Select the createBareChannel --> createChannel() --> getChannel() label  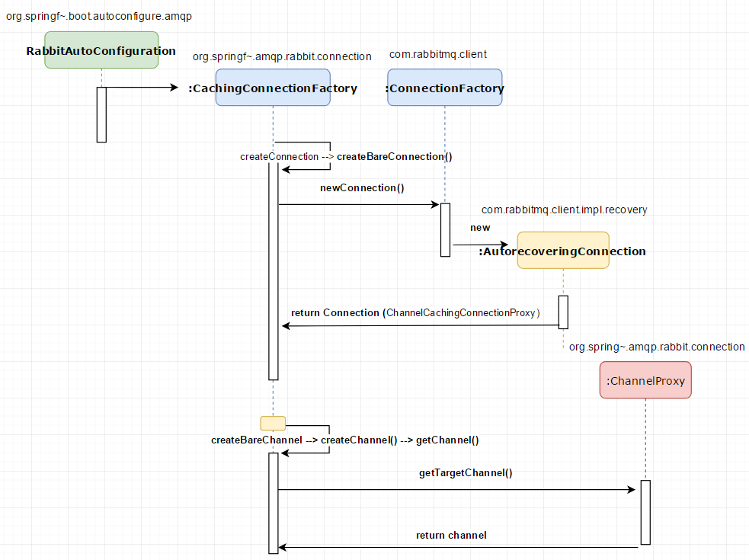[345, 440]
